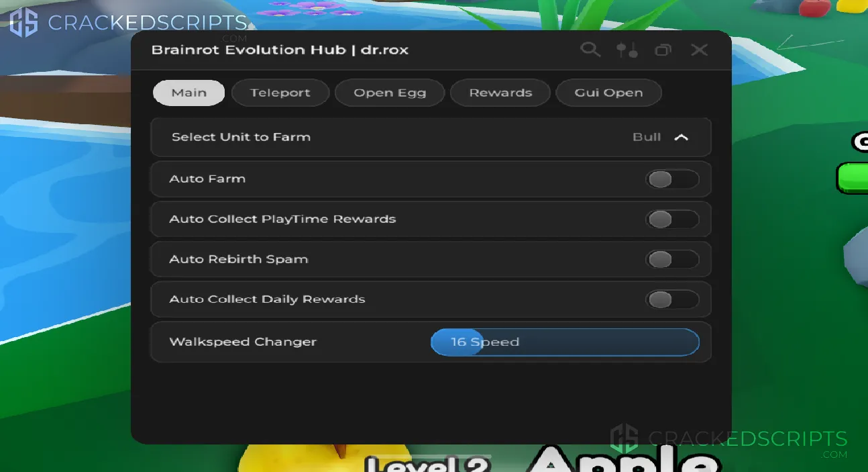Open the settings sliders icon

click(x=627, y=50)
